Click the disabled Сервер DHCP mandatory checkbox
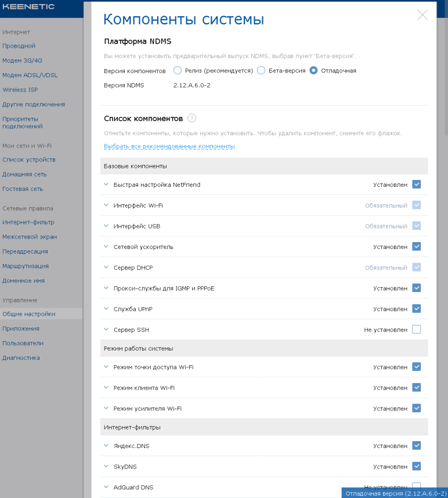 click(x=416, y=267)
